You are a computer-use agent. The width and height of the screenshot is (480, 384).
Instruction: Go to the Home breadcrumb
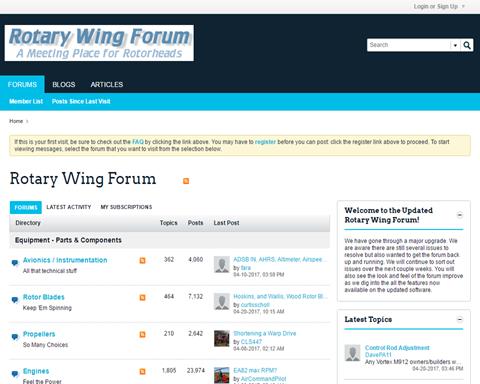[x=16, y=121]
